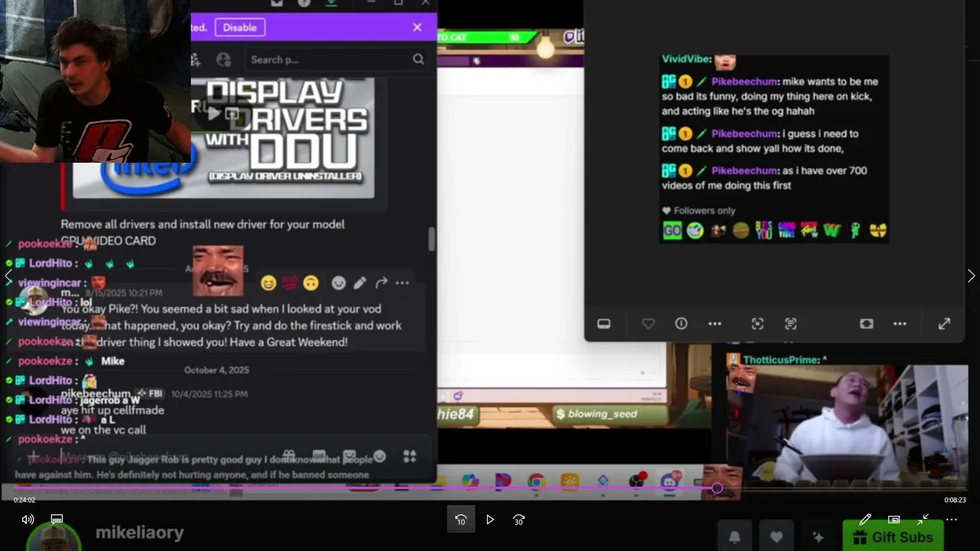Open the info button in popup toolbar
This screenshot has width=980, height=551.
pyautogui.click(x=681, y=324)
